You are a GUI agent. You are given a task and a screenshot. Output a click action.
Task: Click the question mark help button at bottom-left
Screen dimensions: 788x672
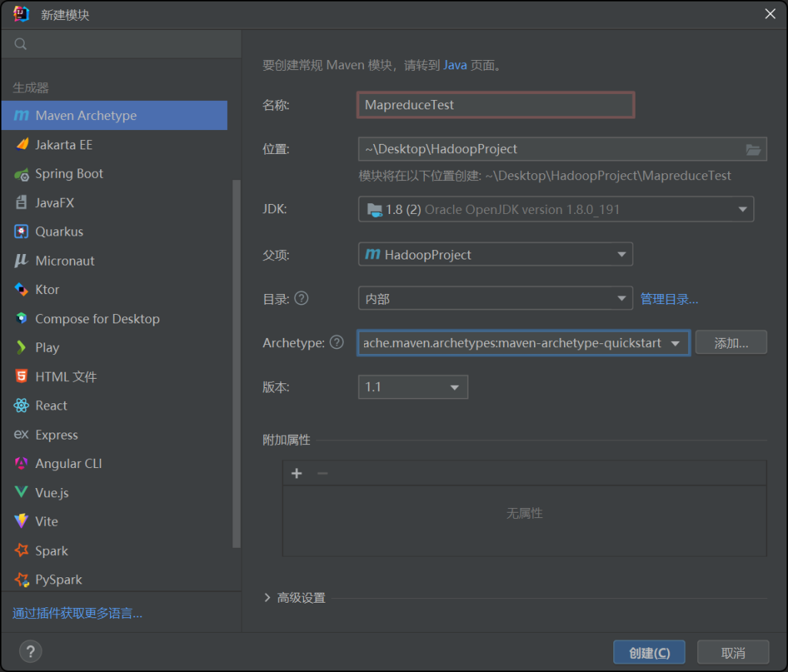click(30, 652)
